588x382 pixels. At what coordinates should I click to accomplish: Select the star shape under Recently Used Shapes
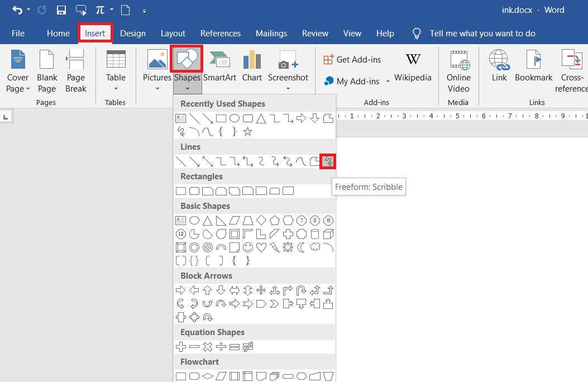click(247, 131)
